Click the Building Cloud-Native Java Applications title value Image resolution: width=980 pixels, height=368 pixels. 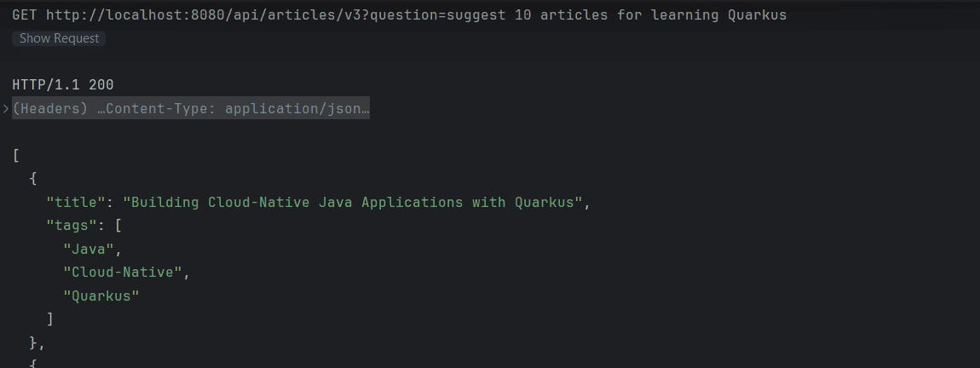click(353, 203)
